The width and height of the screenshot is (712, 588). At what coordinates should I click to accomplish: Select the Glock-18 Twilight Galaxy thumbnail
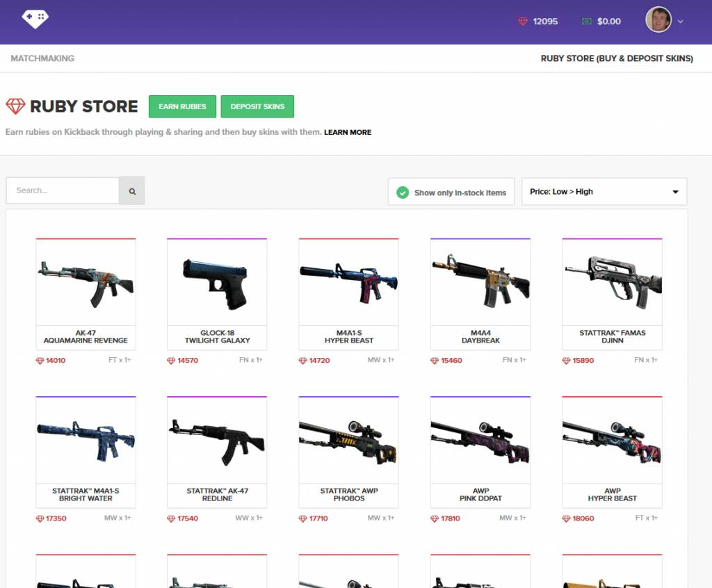[217, 282]
